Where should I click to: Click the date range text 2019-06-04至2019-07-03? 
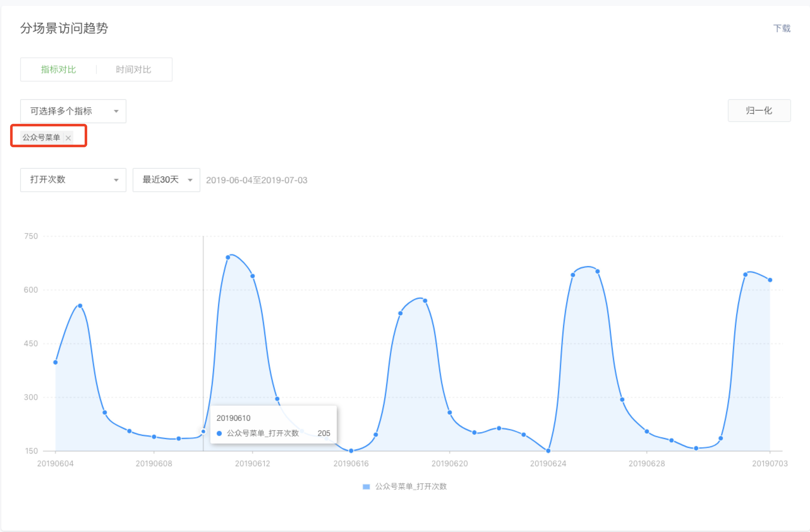(x=256, y=180)
